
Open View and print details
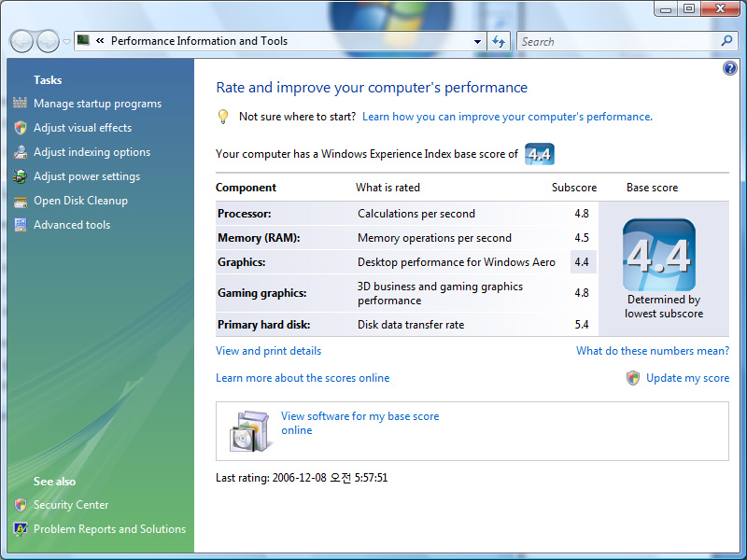[269, 351]
